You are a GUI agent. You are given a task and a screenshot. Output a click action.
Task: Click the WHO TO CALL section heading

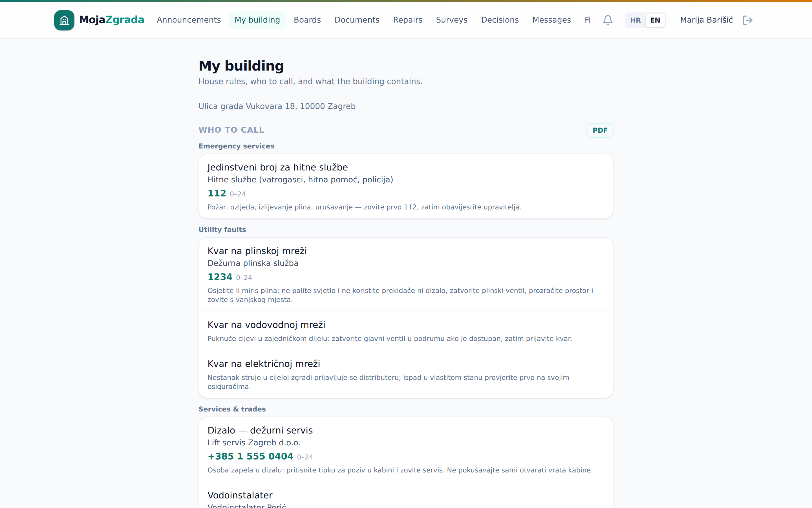pos(231,130)
